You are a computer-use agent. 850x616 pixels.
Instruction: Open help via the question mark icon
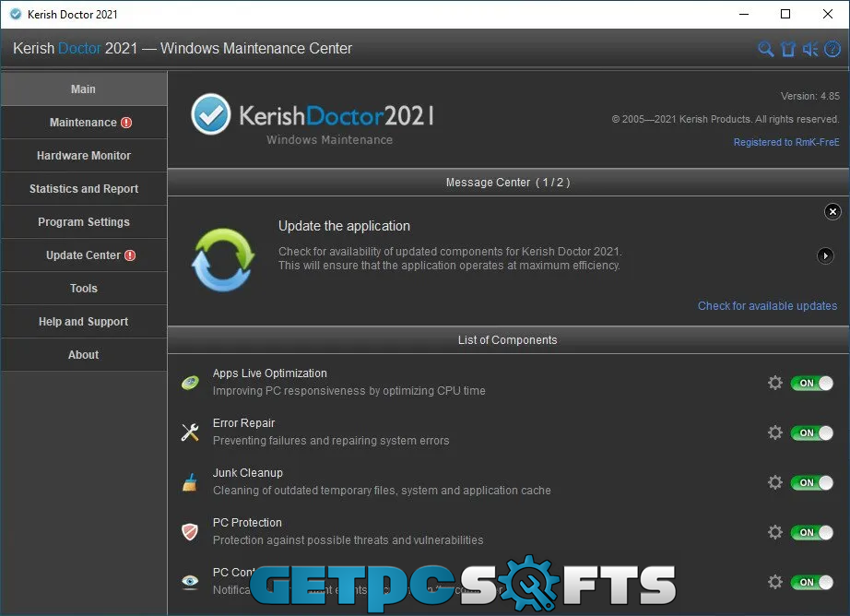pyautogui.click(x=832, y=49)
